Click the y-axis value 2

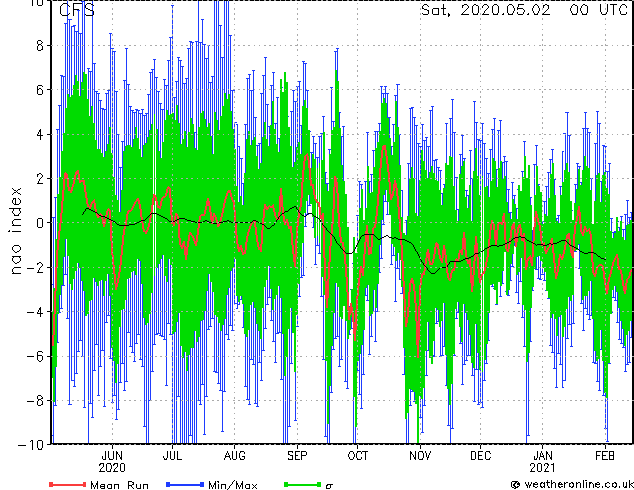[40, 179]
